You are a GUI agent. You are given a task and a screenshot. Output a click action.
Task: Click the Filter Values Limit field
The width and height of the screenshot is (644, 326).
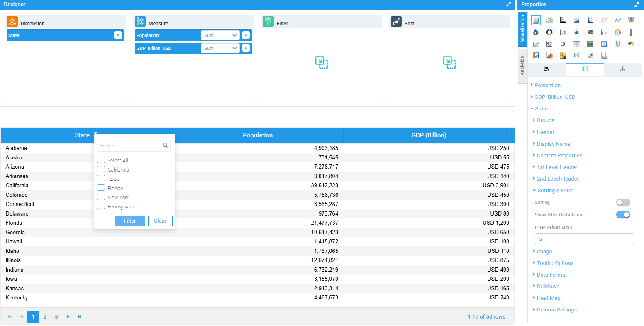pos(584,239)
